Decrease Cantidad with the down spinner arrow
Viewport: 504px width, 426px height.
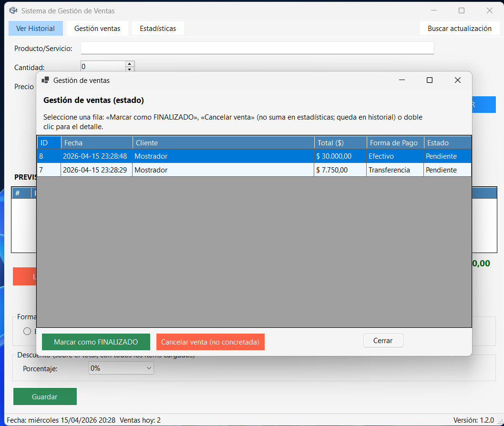[129, 69]
